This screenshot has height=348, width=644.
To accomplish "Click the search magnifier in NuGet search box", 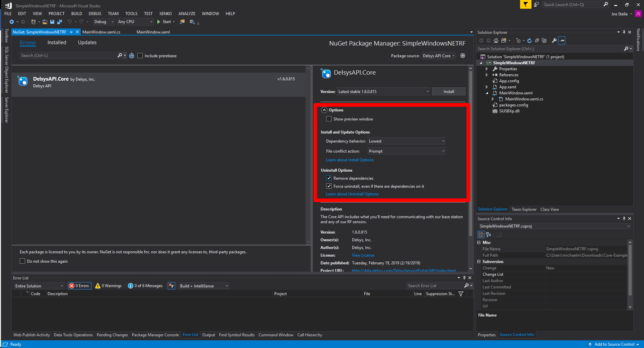I will (120, 56).
